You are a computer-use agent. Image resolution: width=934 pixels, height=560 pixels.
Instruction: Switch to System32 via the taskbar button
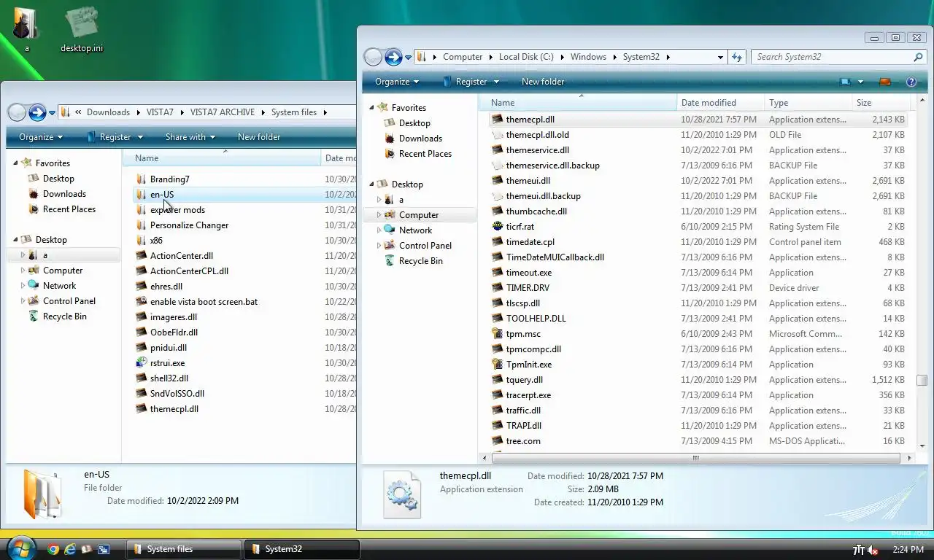[x=301, y=549]
